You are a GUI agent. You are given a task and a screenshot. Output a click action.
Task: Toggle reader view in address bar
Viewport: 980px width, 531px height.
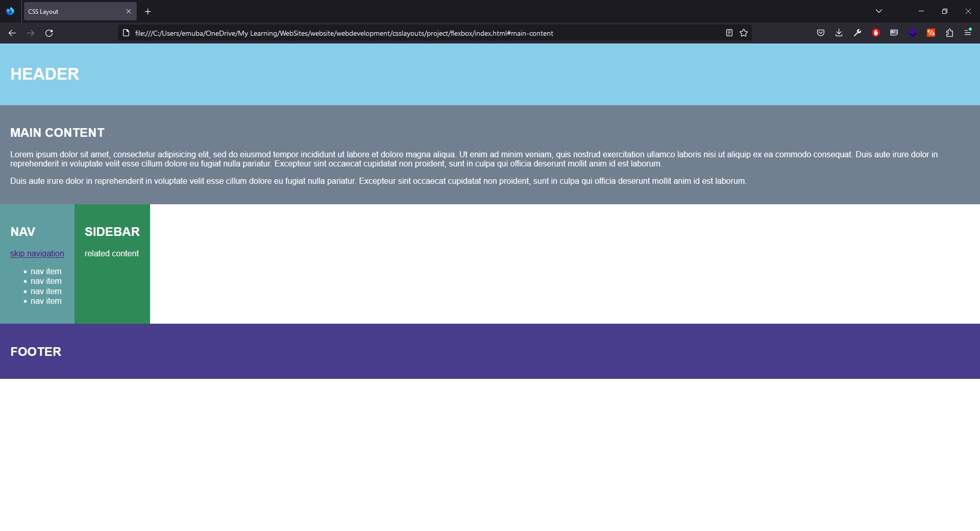click(x=729, y=33)
